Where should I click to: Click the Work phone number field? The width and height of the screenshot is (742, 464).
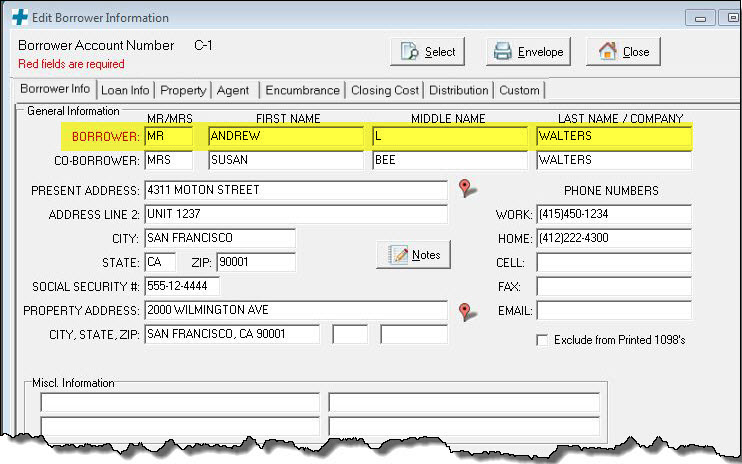pos(613,214)
